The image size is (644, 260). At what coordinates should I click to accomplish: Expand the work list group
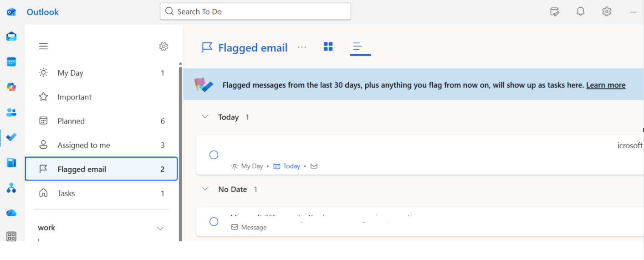(x=160, y=228)
